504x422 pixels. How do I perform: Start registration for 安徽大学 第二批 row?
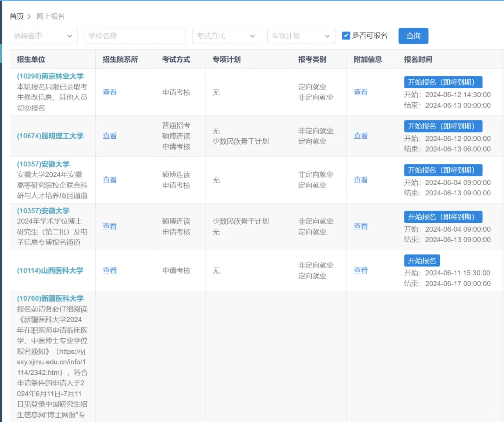(443, 217)
